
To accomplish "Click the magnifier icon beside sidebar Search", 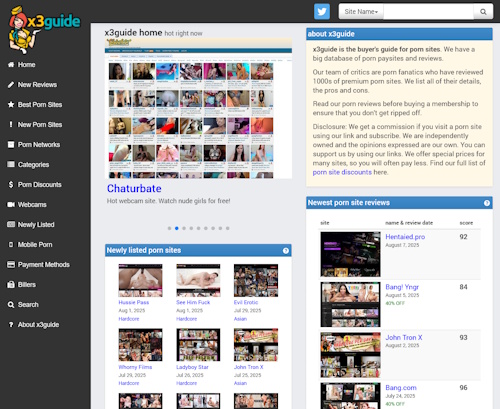I will pyautogui.click(x=11, y=305).
